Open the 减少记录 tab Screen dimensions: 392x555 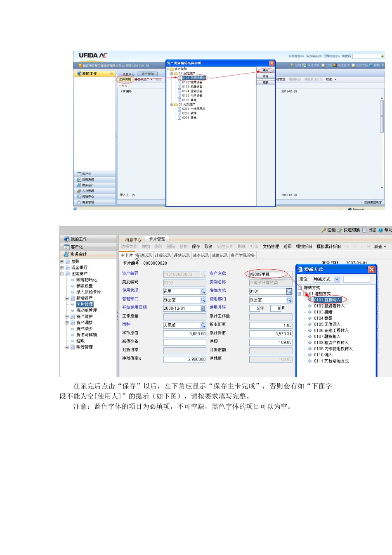[x=201, y=256]
